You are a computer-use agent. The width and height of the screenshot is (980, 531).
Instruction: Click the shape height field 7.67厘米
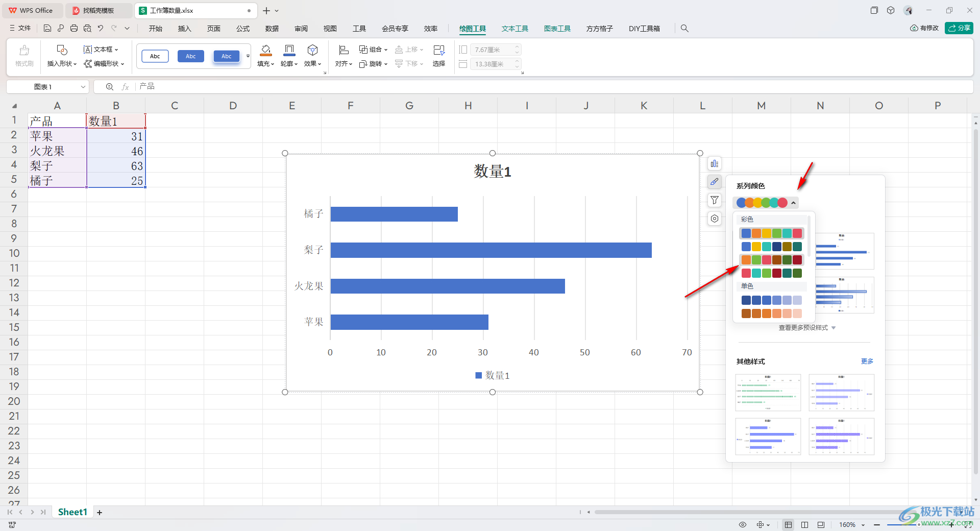pyautogui.click(x=495, y=50)
